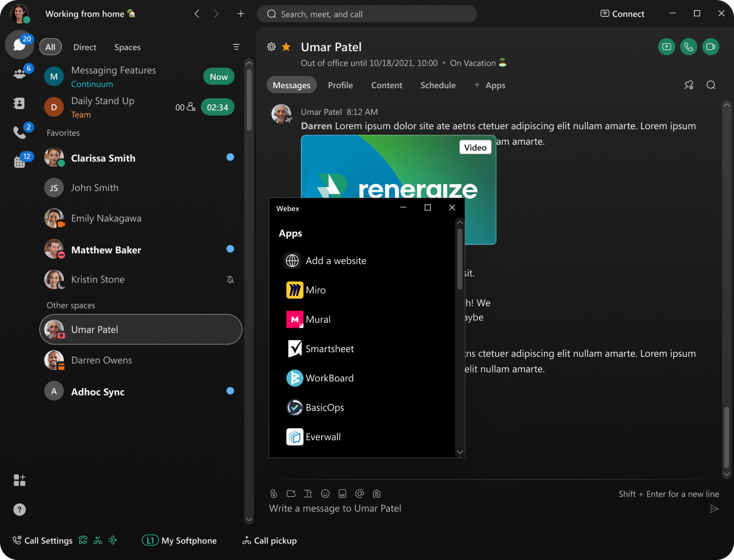Click the personal room invite icon in composer
Screen dimensions: 734x560
coord(377,493)
